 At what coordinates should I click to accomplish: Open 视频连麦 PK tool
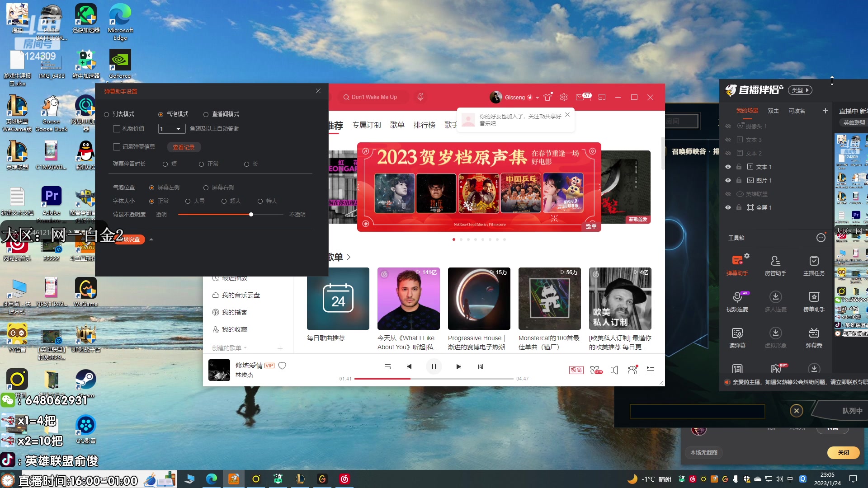pyautogui.click(x=737, y=301)
